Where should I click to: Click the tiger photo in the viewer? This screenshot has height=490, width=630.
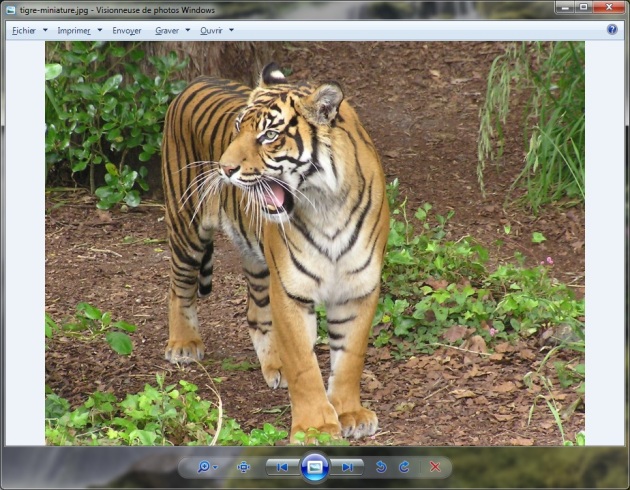(315, 243)
